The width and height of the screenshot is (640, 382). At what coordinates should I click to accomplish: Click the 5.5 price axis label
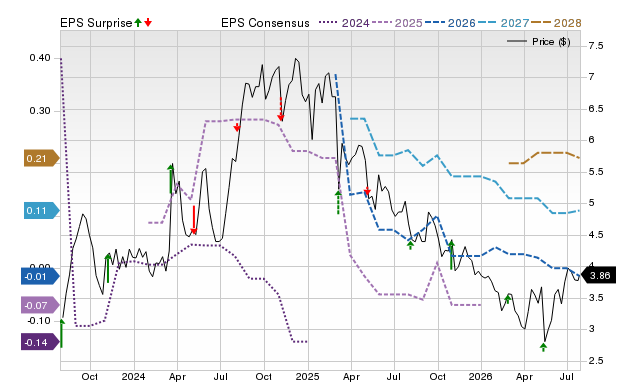596,171
